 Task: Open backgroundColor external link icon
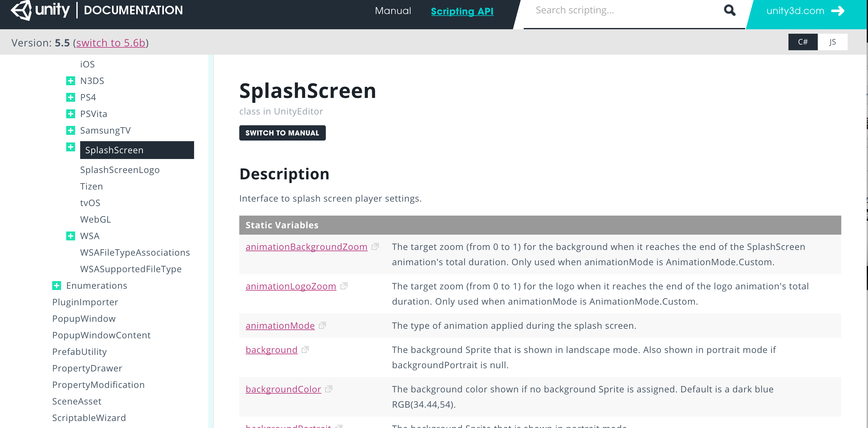pos(329,389)
